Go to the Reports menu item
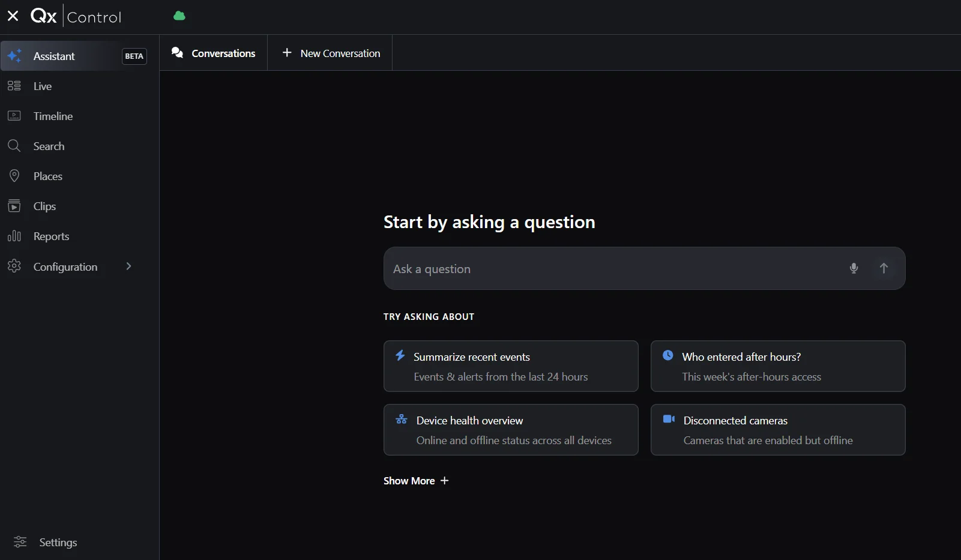Screen dimensions: 961x560 point(79,236)
